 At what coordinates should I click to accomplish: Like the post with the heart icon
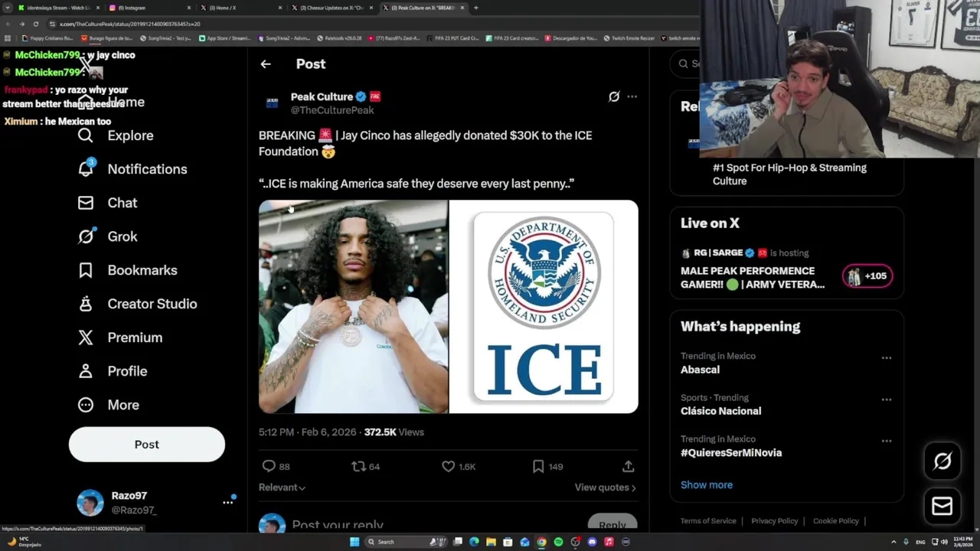449,466
